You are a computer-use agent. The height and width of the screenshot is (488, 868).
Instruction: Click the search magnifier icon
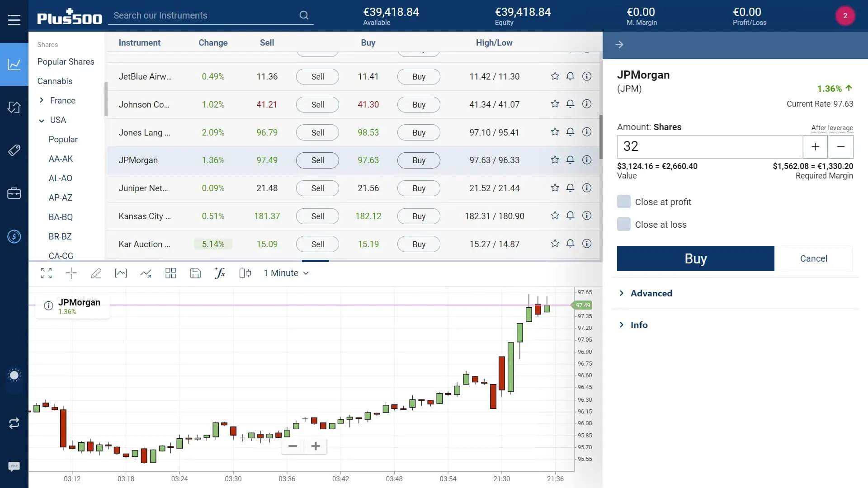(304, 15)
